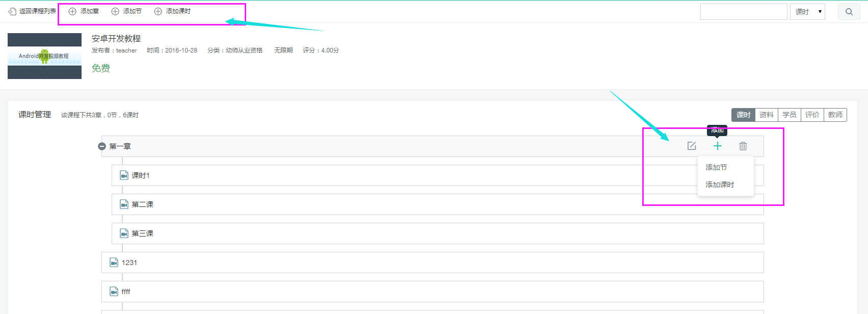Open the 课时 search type dropdown

click(808, 12)
